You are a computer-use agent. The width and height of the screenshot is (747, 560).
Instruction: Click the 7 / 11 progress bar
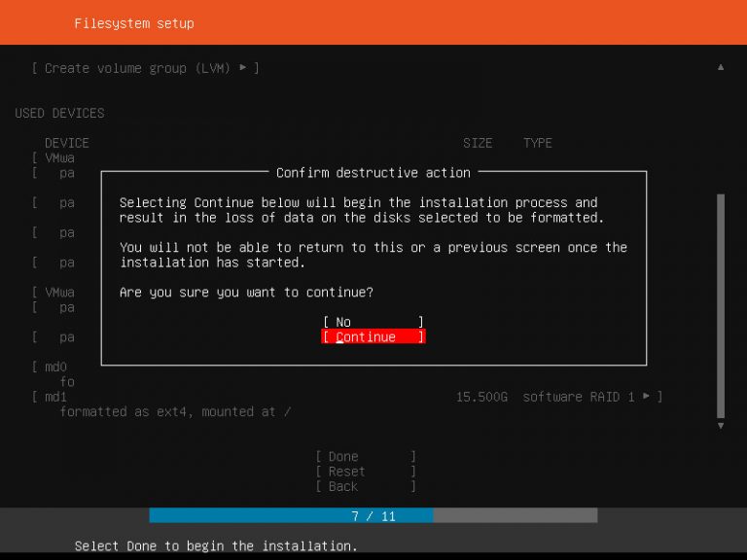click(373, 515)
